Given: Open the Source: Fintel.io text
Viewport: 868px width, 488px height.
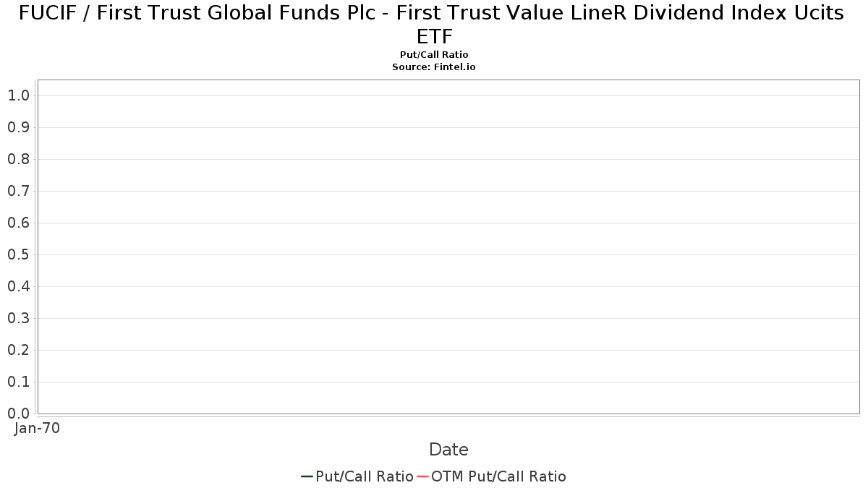Looking at the screenshot, I should (x=434, y=67).
